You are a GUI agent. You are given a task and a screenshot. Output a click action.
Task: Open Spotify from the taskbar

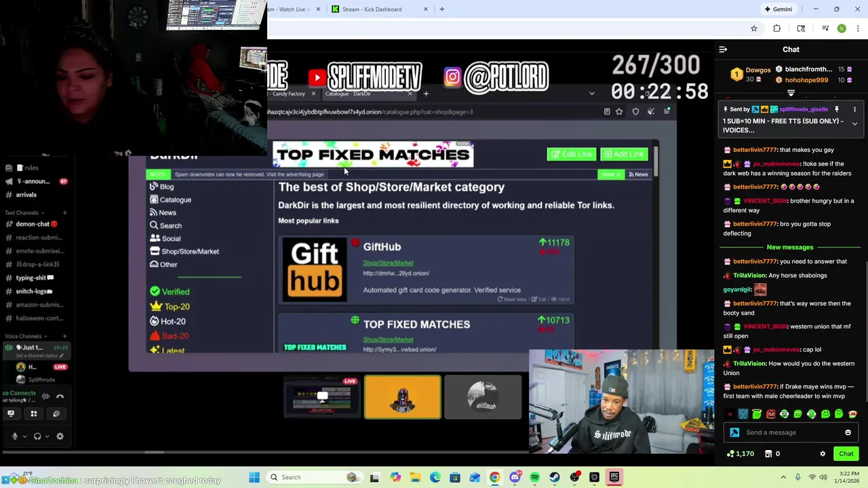tap(535, 477)
